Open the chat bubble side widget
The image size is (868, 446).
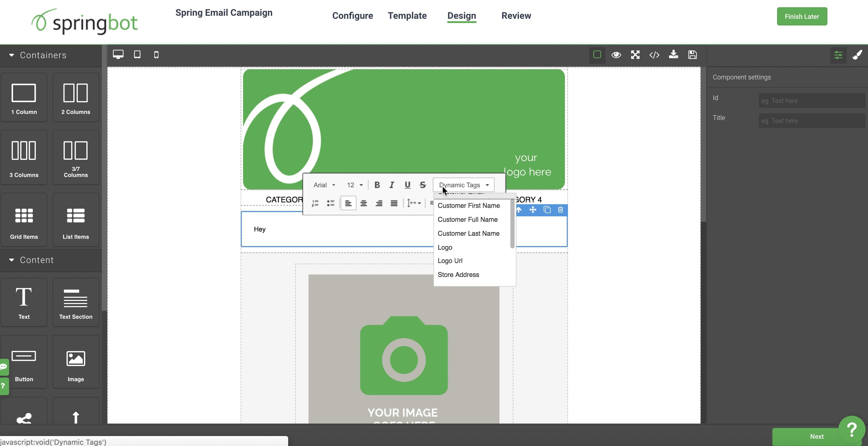pos(4,367)
